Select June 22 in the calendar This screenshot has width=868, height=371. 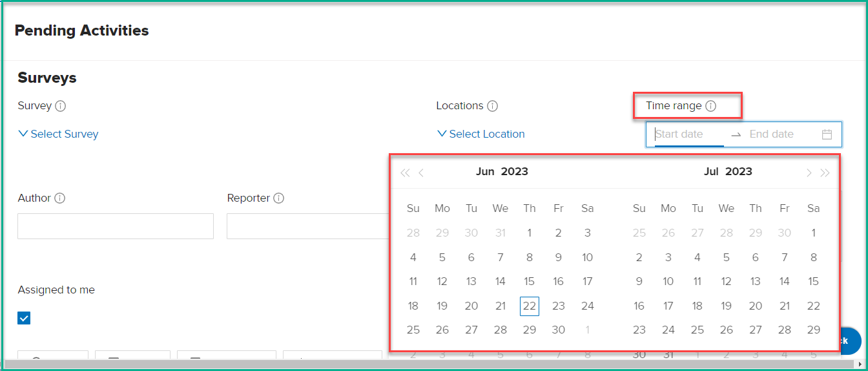pyautogui.click(x=530, y=306)
